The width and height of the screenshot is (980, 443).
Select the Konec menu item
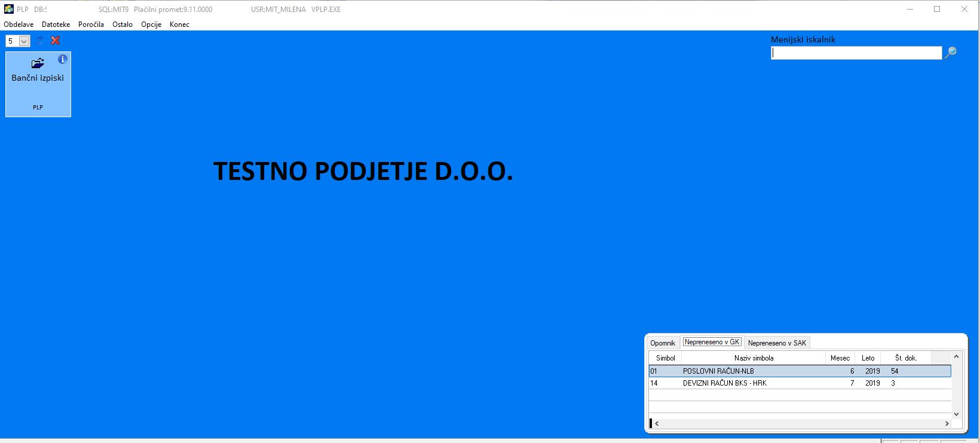click(x=179, y=25)
